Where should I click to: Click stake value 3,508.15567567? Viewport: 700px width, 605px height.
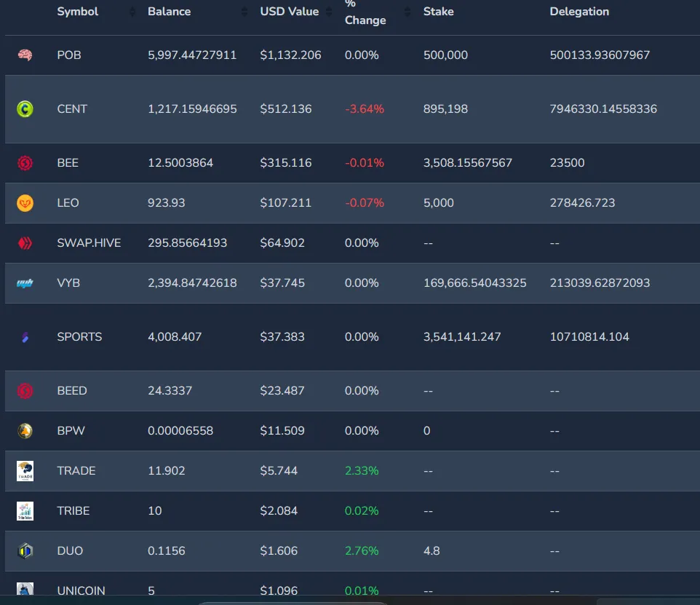tap(467, 162)
